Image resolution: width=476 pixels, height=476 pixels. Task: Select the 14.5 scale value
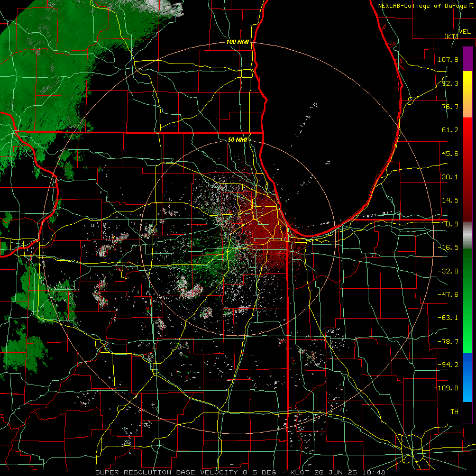[450, 200]
